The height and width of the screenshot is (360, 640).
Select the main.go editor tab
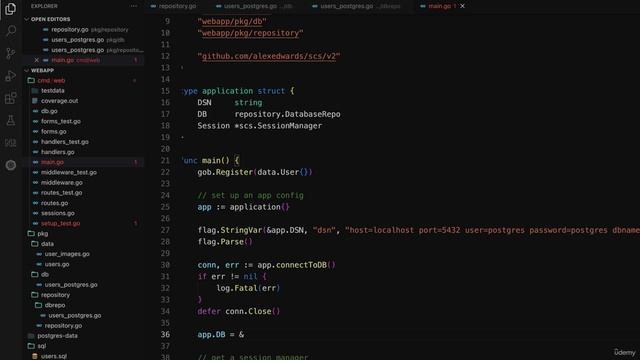tap(439, 6)
